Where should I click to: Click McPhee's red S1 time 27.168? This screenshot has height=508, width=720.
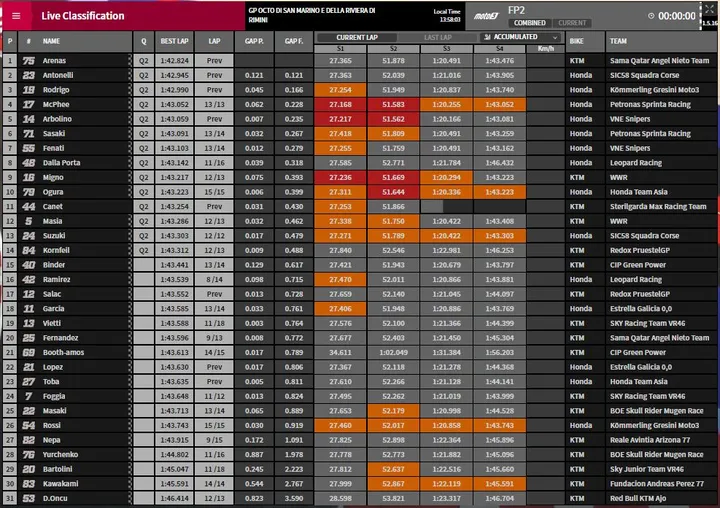point(340,104)
